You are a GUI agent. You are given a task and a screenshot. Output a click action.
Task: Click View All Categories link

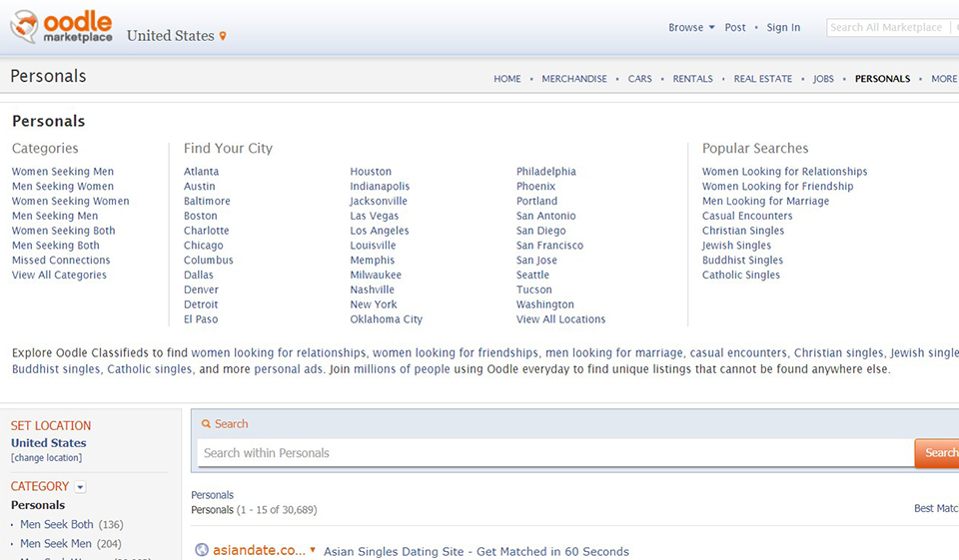click(x=59, y=275)
